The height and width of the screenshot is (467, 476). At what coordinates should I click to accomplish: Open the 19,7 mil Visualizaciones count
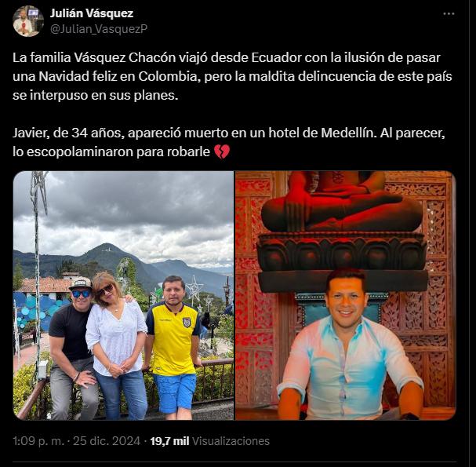[209, 441]
